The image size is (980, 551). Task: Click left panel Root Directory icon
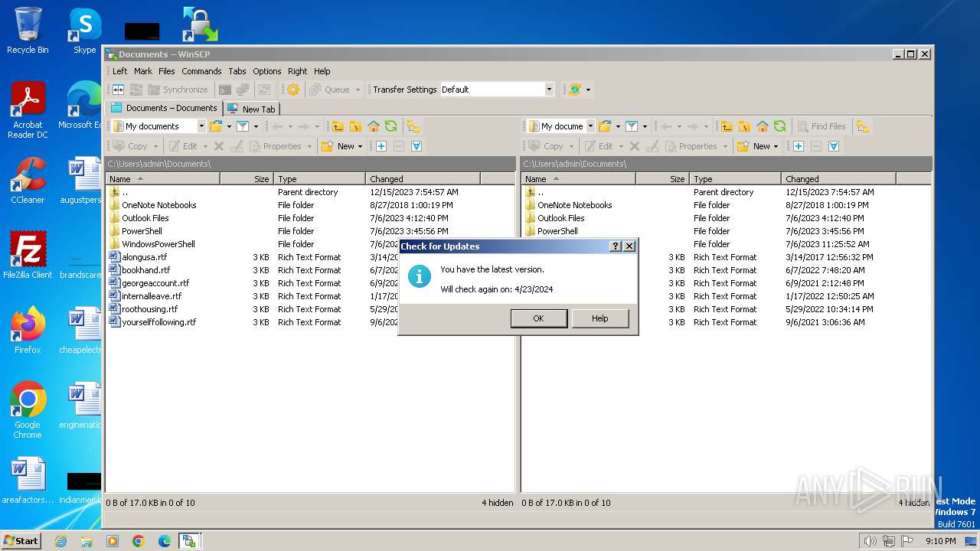coord(355,126)
